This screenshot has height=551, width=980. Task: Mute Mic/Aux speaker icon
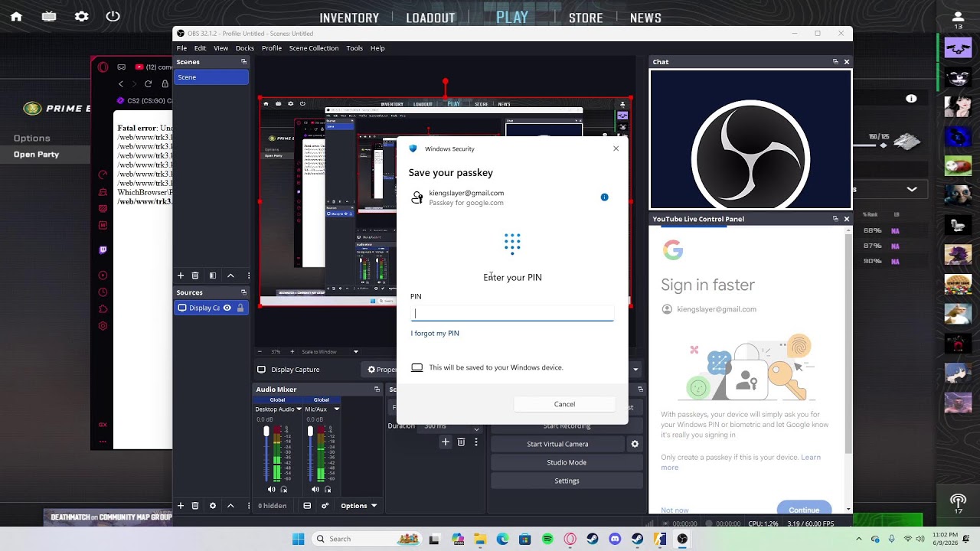coord(315,489)
